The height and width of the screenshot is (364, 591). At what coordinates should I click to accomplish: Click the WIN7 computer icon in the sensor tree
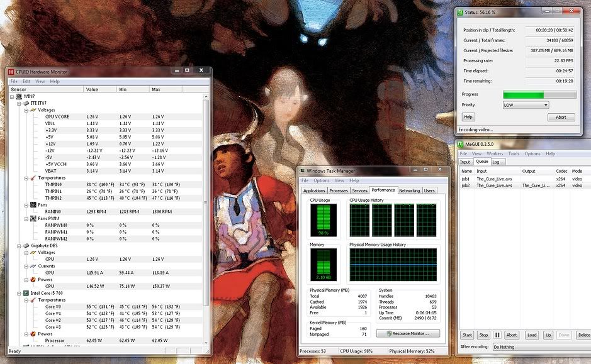tap(18, 96)
